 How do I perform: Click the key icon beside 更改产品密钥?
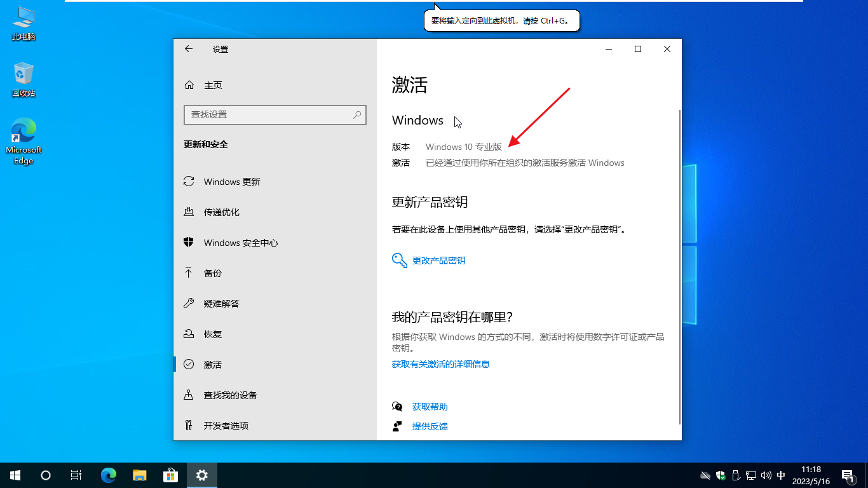(400, 261)
